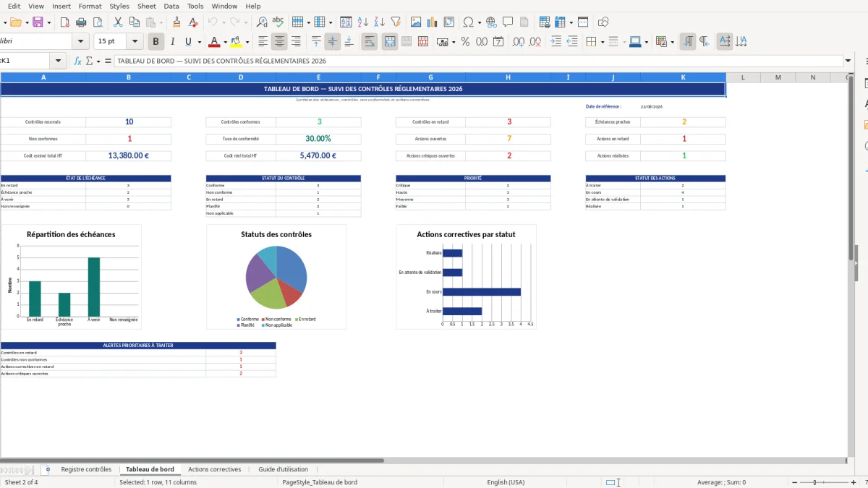
Task: Click the AutoFilter funnel icon
Action: 396,22
